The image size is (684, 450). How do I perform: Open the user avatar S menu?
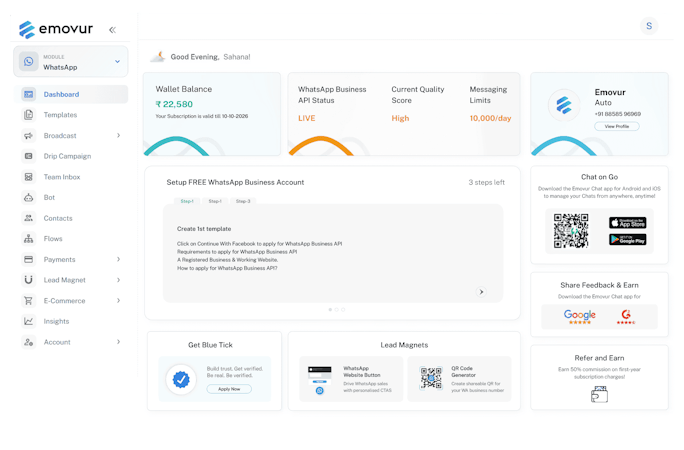click(649, 26)
